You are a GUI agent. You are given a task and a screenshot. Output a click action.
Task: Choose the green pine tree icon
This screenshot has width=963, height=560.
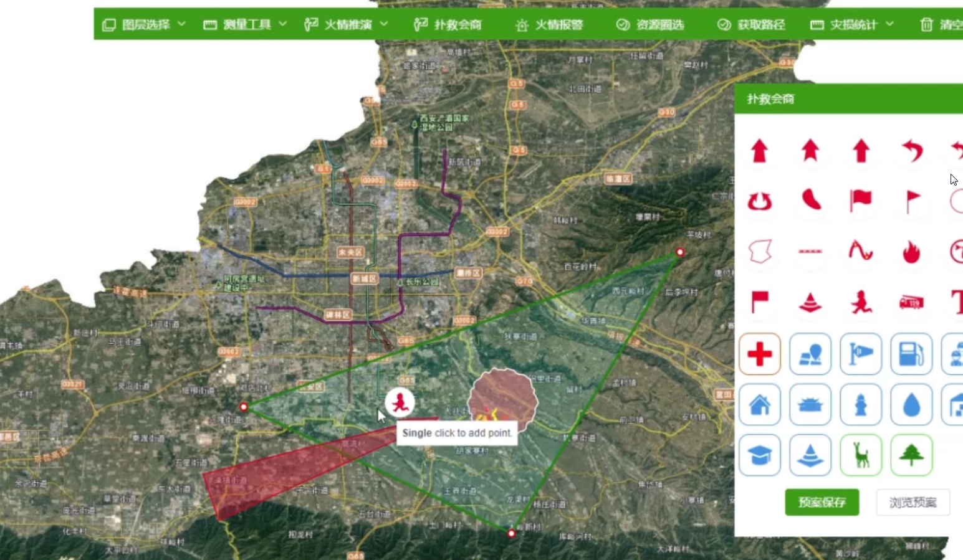click(x=911, y=455)
